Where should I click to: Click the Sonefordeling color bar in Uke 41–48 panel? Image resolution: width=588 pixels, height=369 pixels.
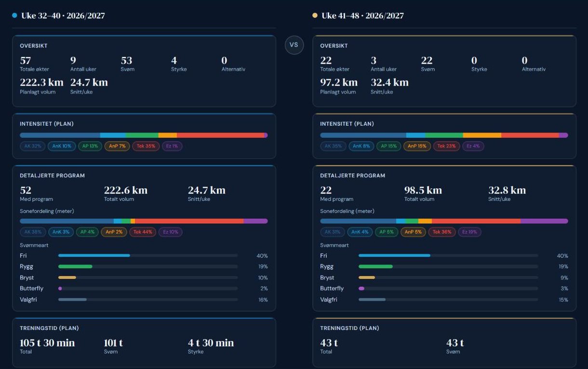[444, 221]
